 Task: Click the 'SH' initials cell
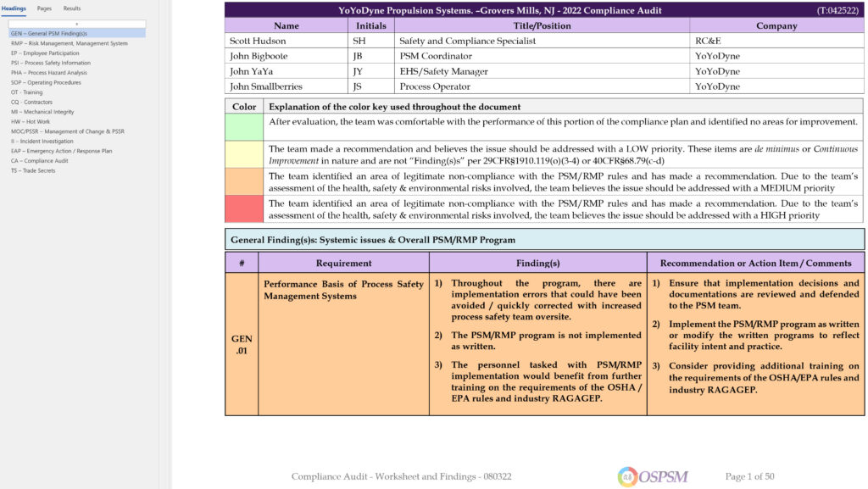371,41
